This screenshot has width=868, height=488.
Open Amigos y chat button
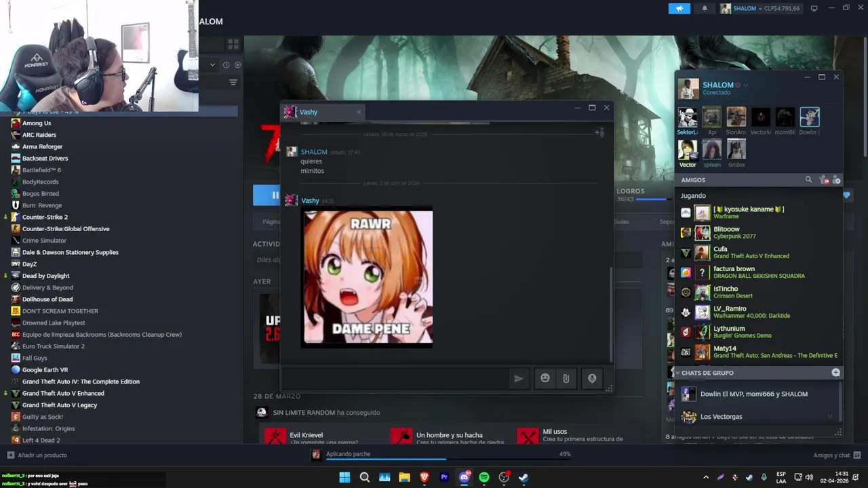[837, 455]
